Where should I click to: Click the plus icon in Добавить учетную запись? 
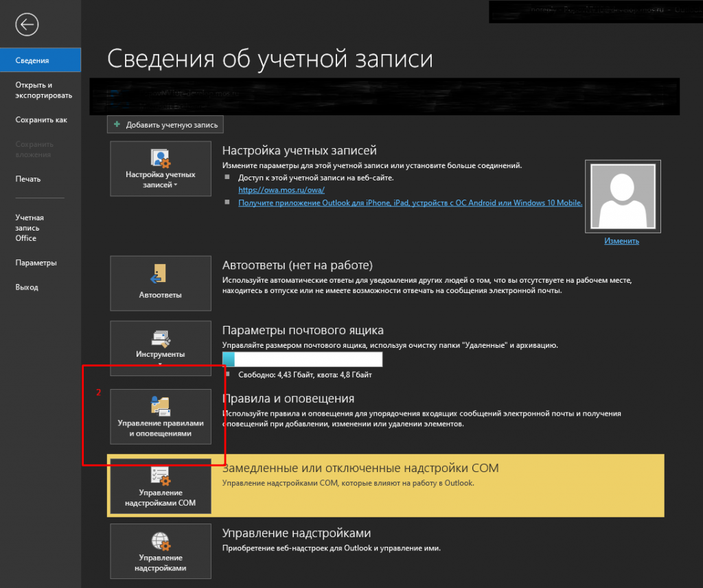[117, 125]
